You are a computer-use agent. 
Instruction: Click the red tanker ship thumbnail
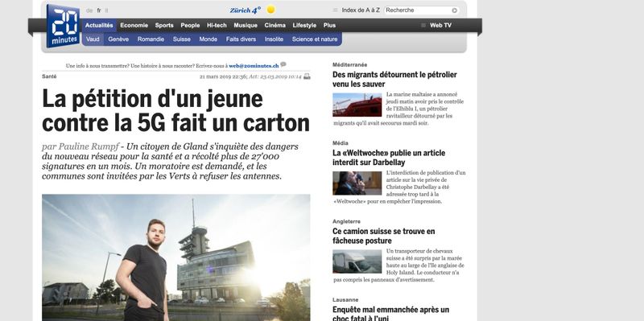(x=357, y=105)
